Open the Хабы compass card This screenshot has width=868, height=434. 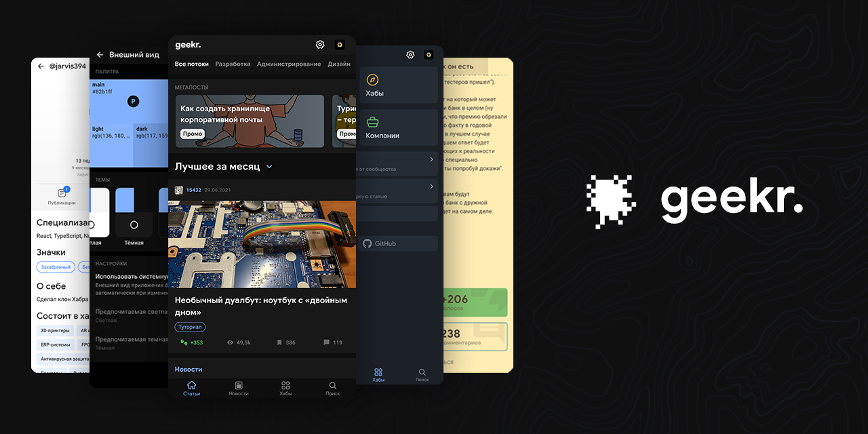(x=399, y=85)
